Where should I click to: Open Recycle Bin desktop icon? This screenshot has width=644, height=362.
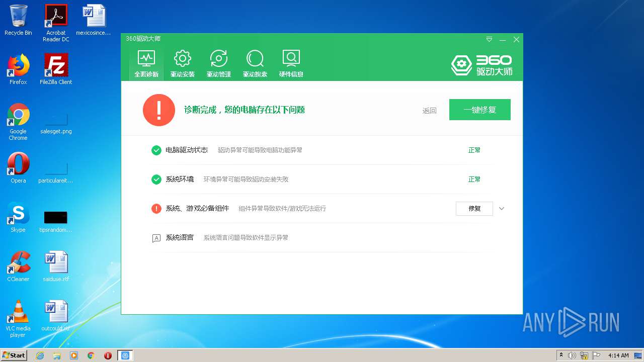click(x=18, y=20)
